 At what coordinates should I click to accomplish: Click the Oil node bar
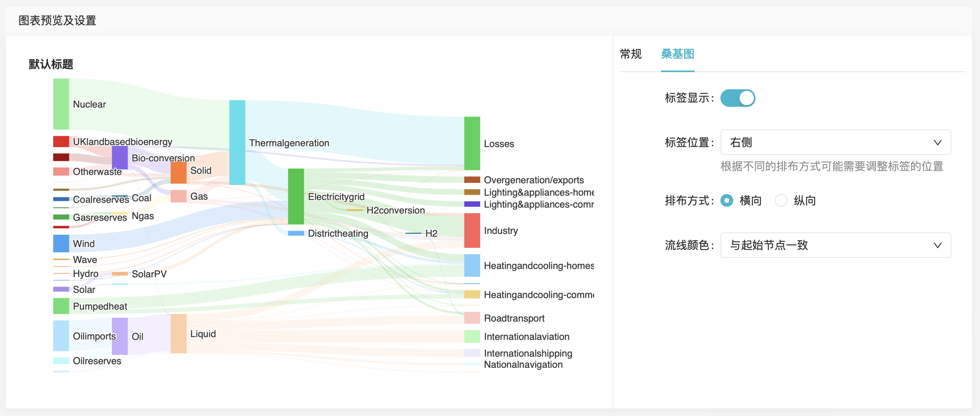click(x=120, y=336)
